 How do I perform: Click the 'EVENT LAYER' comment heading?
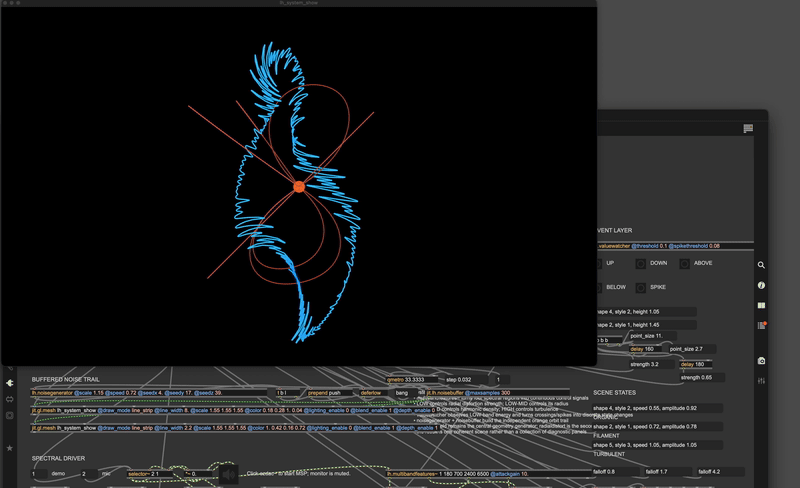click(x=614, y=230)
